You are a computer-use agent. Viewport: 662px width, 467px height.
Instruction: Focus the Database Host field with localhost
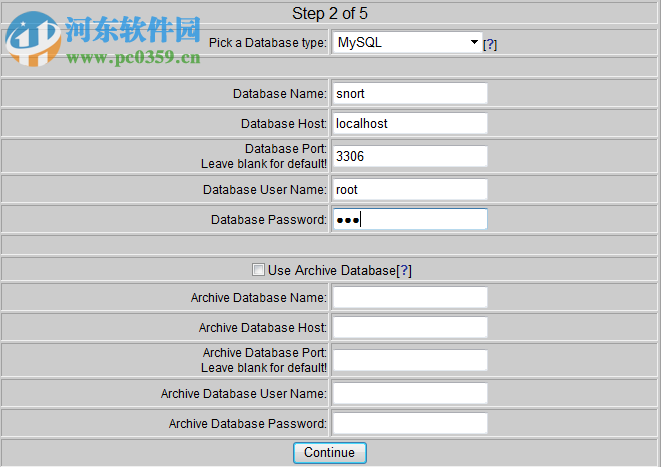[x=410, y=124]
